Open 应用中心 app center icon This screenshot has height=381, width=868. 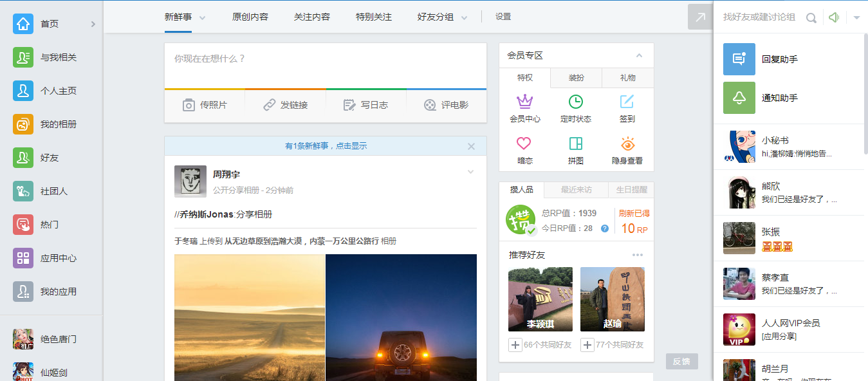(23, 258)
